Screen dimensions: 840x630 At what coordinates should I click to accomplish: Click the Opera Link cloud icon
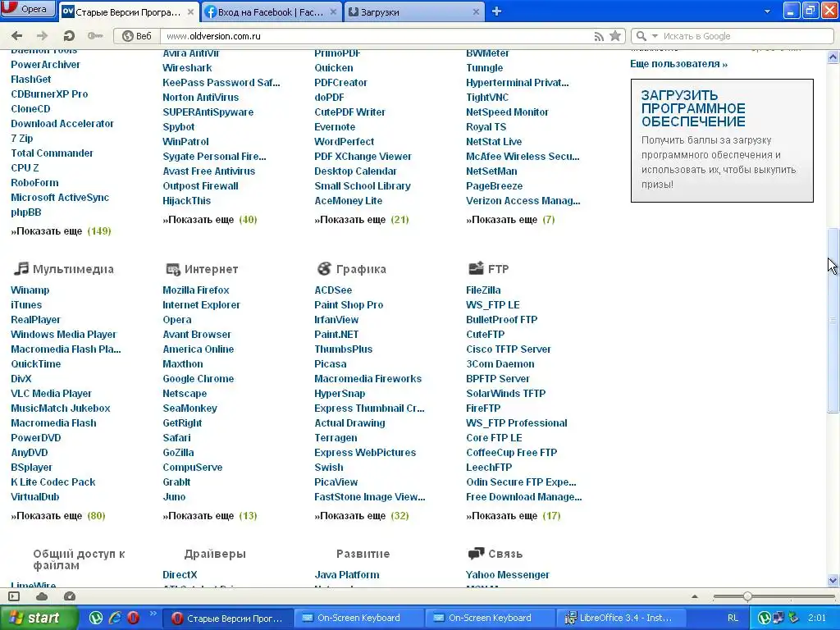coord(42,596)
